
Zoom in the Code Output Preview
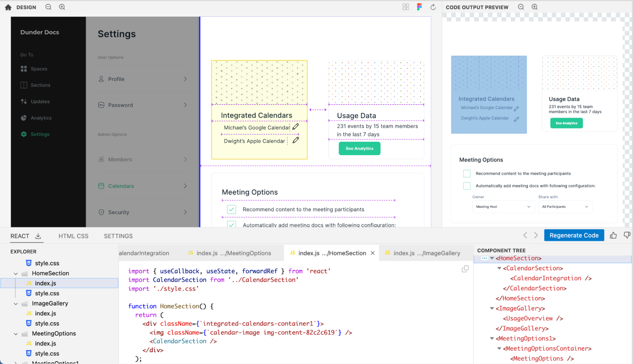click(535, 7)
